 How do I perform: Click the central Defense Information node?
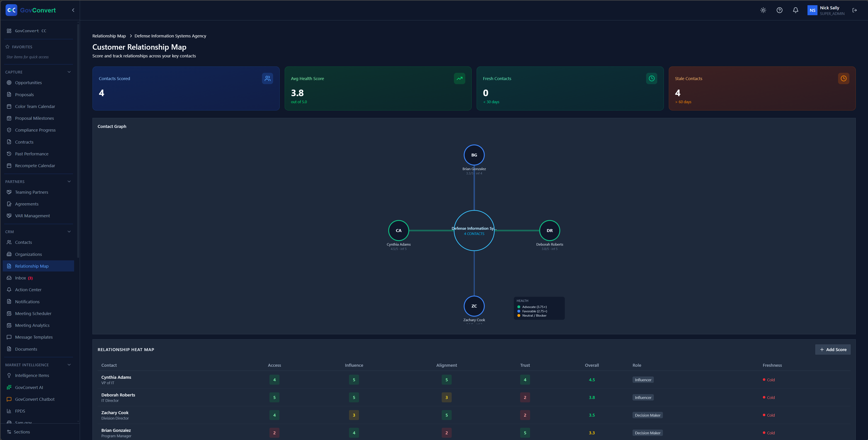tap(474, 231)
